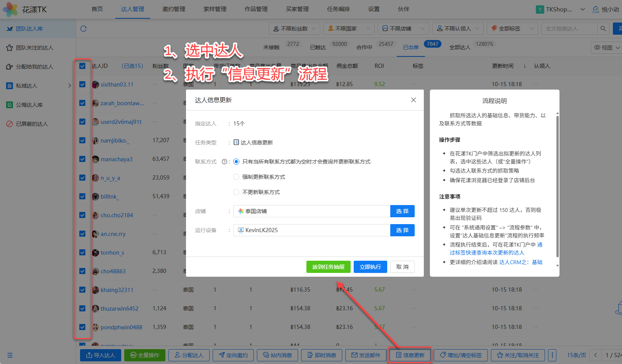Viewport: 622px width, 364px height.
Task: Open 已屏蔽的达人 blocked list
Action: [x=32, y=124]
